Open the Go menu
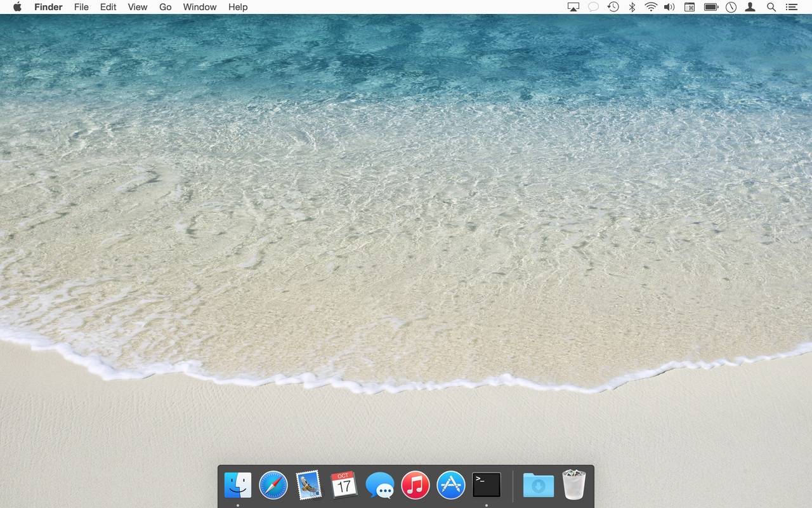Image resolution: width=812 pixels, height=508 pixels. (165, 7)
